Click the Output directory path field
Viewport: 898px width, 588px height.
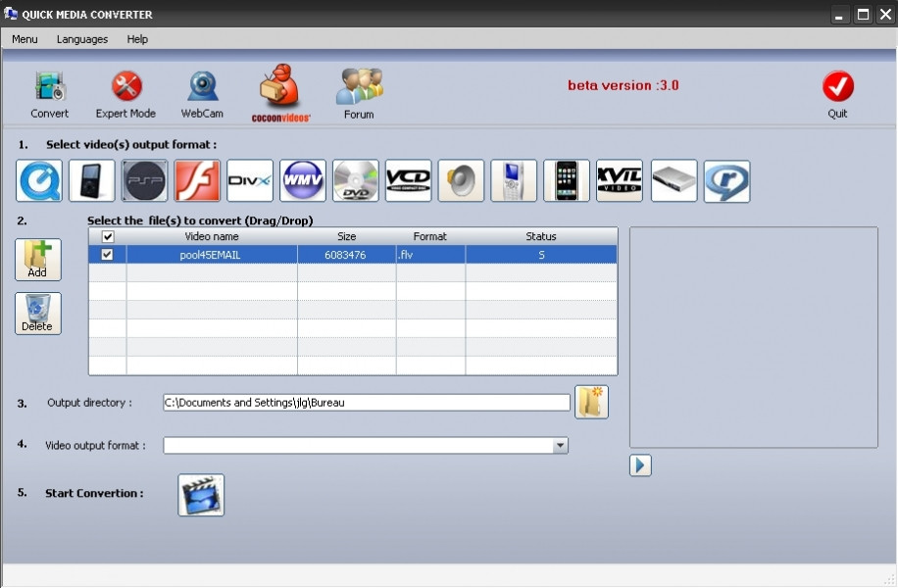367,403
